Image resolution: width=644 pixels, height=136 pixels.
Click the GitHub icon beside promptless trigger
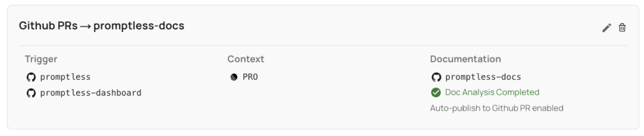[31, 77]
